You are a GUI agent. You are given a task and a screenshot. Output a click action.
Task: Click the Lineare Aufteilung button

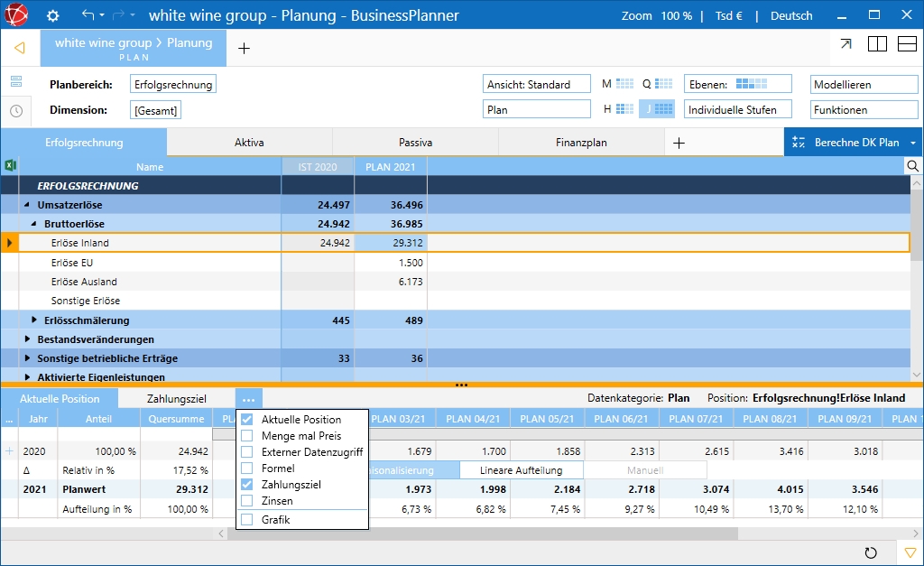tap(521, 470)
